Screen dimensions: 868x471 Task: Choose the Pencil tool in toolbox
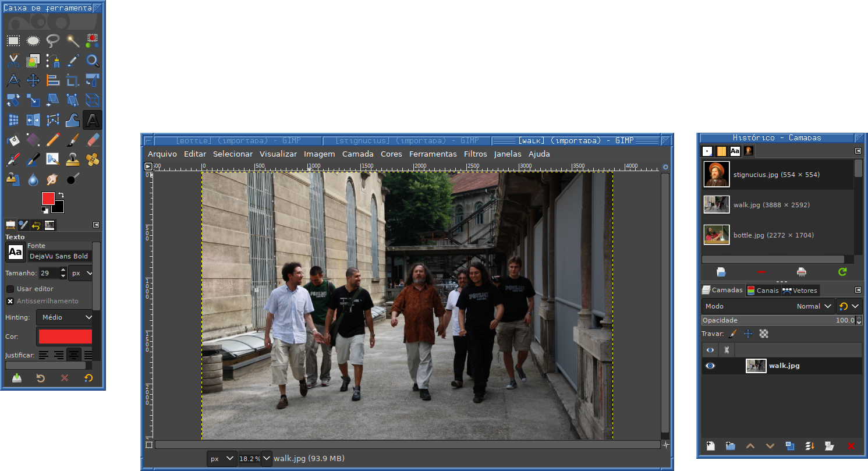[53, 140]
